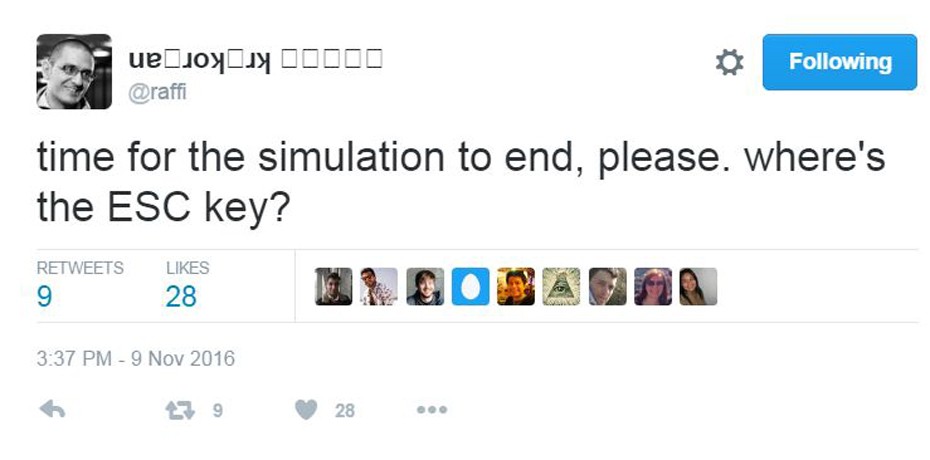The height and width of the screenshot is (460, 930).
Task: Click the rightmost liker avatar
Action: pos(698,286)
